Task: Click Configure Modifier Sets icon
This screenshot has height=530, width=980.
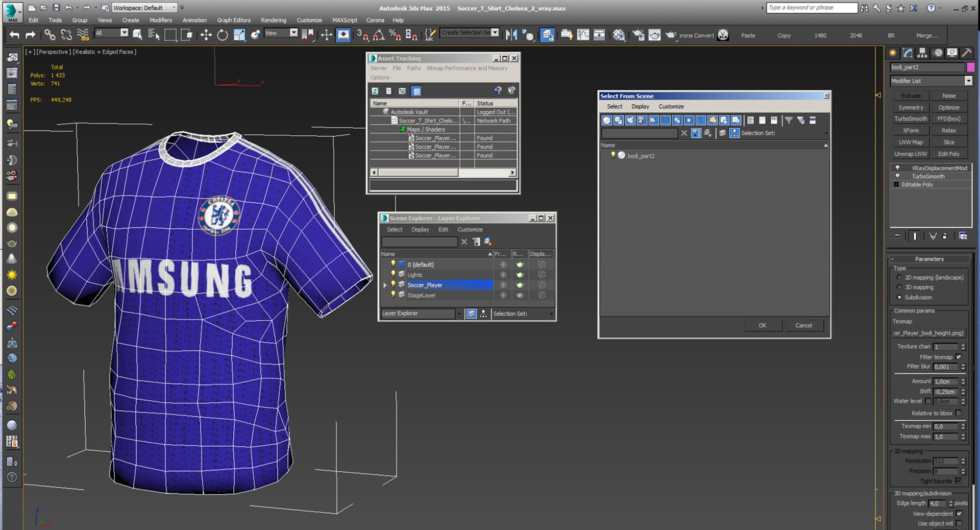Action: point(963,236)
